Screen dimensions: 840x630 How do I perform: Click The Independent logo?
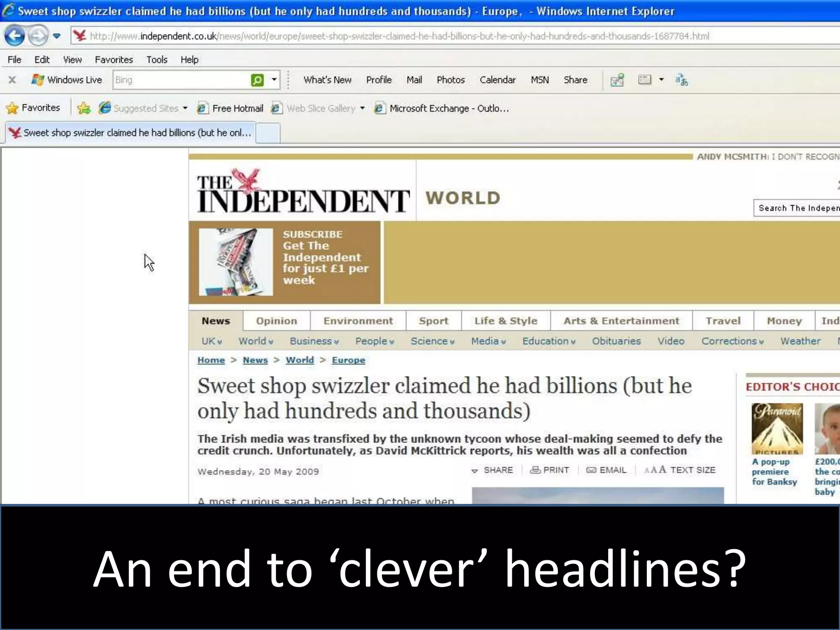pyautogui.click(x=303, y=191)
